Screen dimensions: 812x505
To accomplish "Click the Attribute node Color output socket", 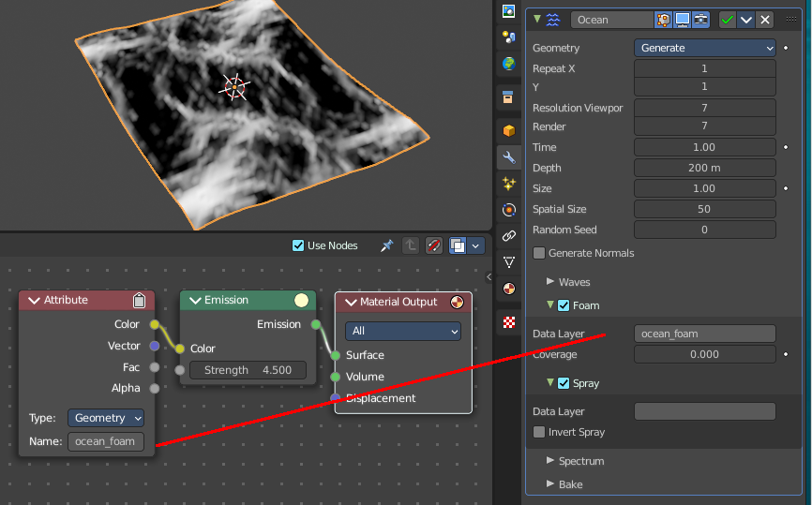I will tap(155, 324).
